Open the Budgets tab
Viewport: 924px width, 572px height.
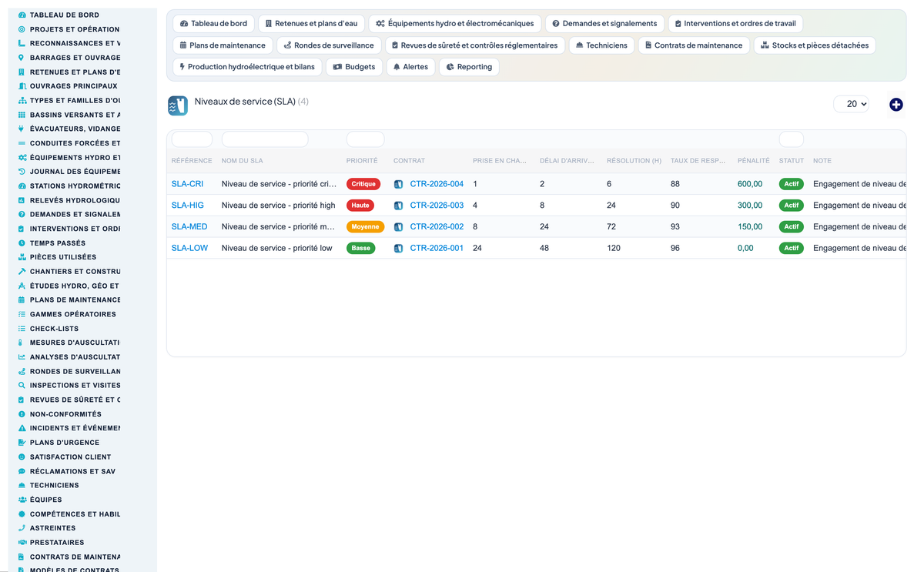coord(354,67)
